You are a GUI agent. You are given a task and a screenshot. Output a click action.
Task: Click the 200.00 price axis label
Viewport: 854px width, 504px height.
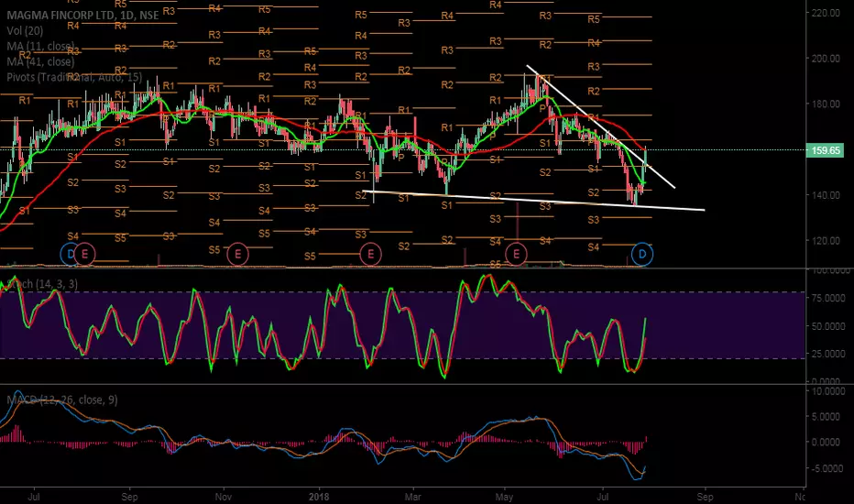point(825,59)
